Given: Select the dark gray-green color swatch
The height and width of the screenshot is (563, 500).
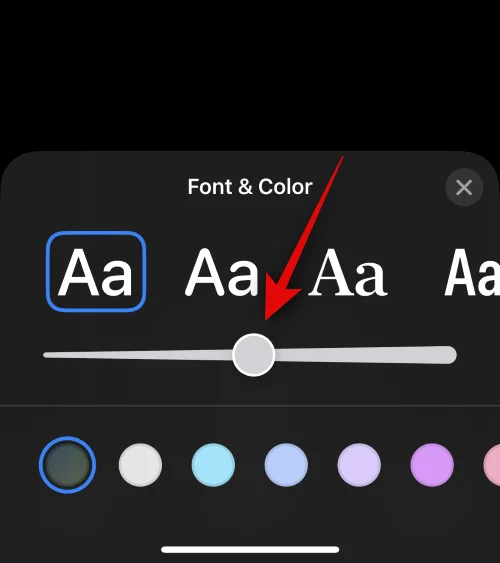Looking at the screenshot, I should 67,465.
